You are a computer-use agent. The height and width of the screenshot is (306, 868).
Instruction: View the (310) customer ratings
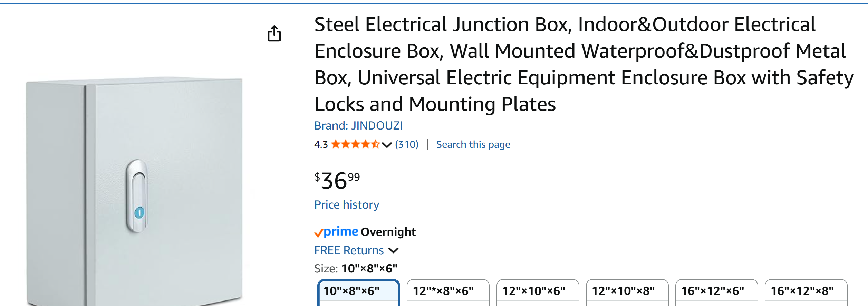click(407, 144)
